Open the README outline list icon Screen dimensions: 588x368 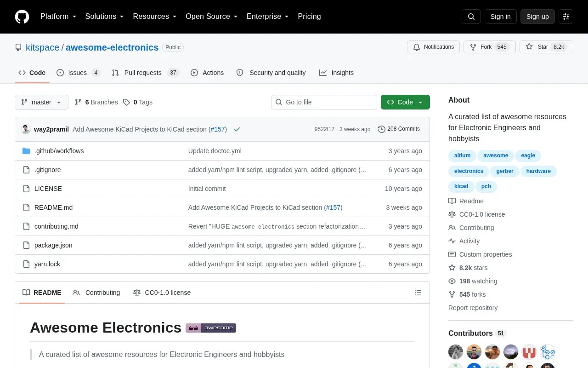(x=418, y=293)
